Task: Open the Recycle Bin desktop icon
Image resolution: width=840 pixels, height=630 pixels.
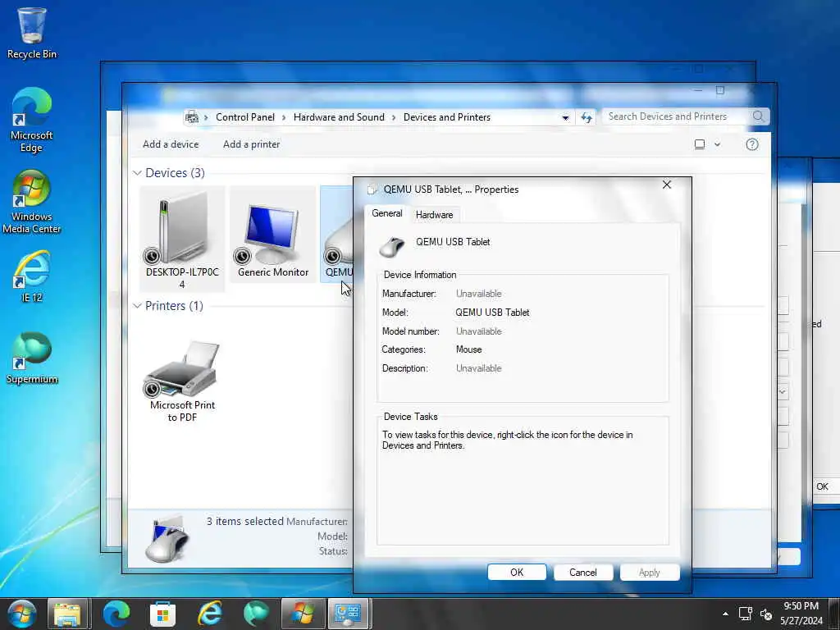Action: [32, 33]
